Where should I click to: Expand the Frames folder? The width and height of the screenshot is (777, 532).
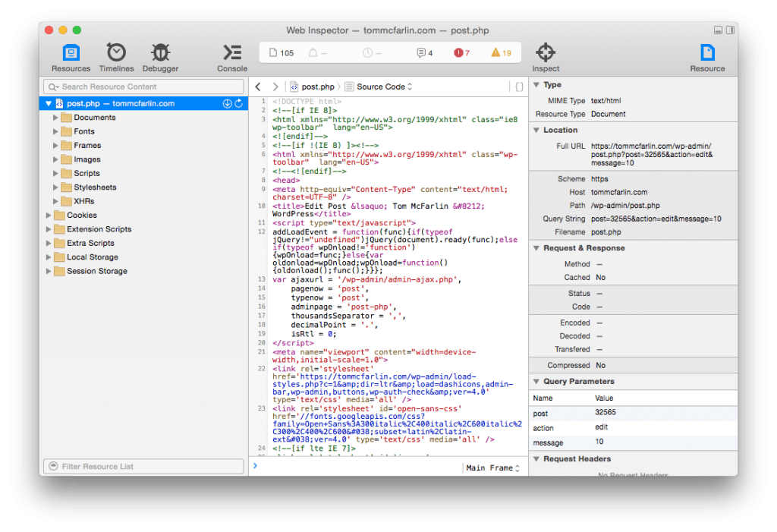click(x=55, y=145)
